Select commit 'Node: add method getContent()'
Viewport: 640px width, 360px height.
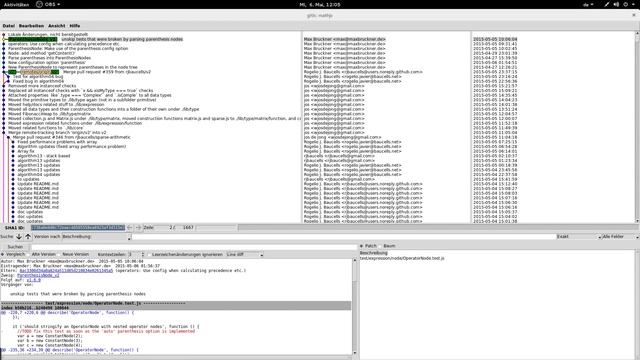[x=41, y=53]
